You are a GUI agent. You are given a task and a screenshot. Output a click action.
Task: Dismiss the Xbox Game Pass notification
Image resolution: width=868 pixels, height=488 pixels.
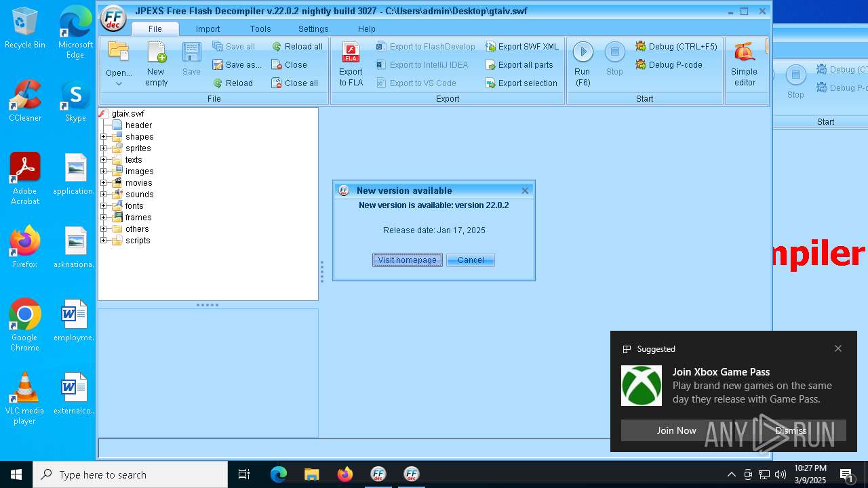791,430
